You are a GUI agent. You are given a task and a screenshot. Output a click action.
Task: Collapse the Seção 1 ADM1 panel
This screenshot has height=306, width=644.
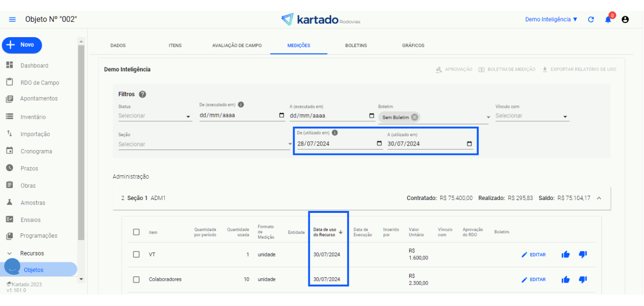599,198
